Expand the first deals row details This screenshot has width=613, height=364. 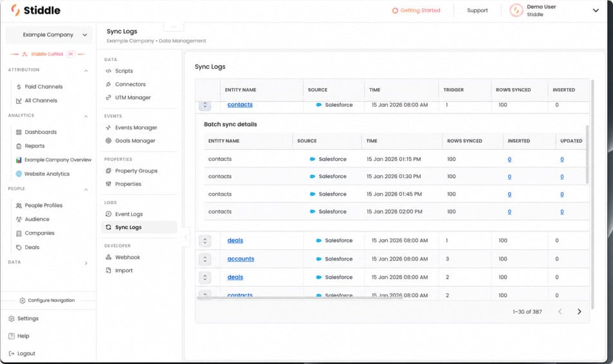tap(205, 241)
